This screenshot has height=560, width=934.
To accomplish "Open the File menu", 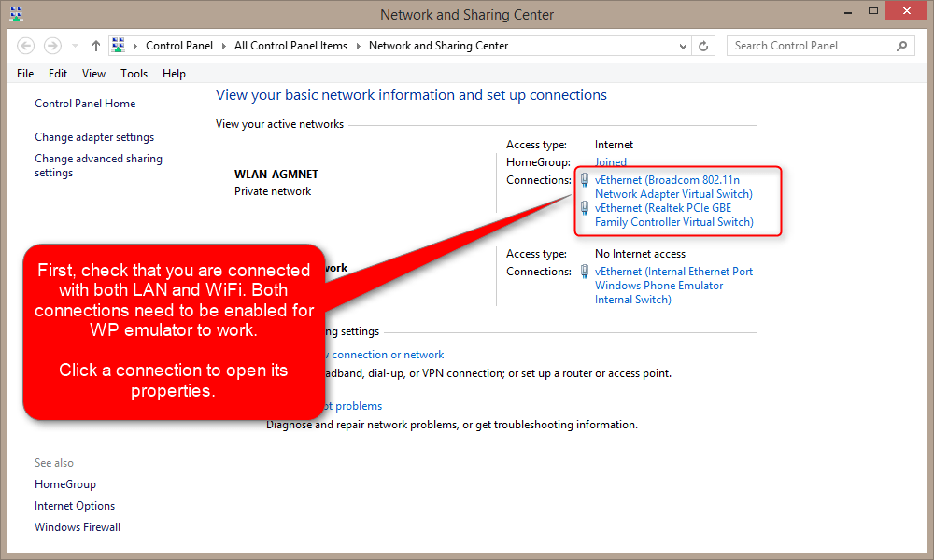I will [25, 74].
